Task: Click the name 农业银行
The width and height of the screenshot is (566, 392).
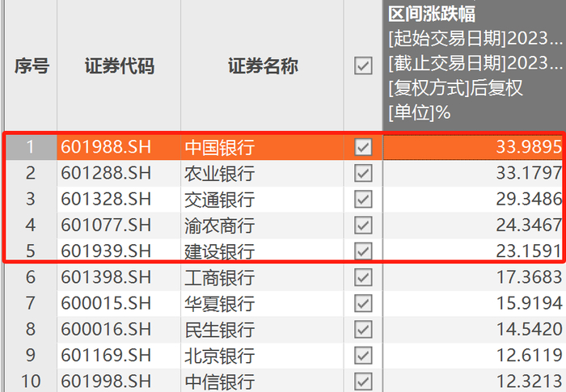Action: click(219, 173)
